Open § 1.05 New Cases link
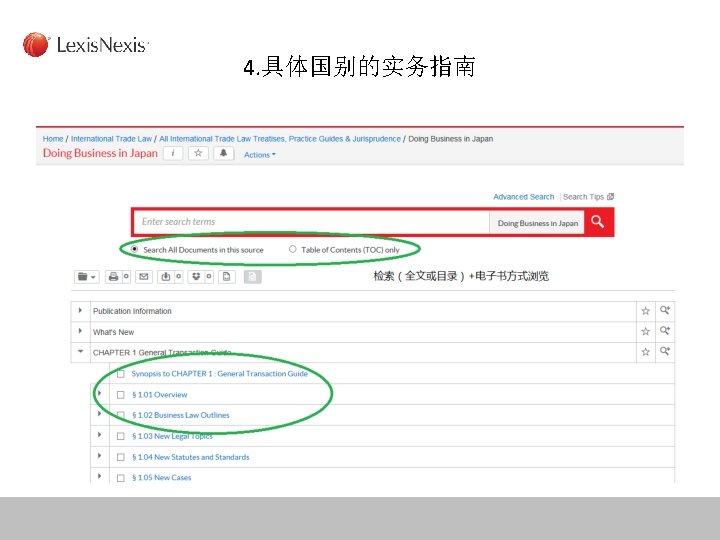This screenshot has height=540, width=720. tap(162, 478)
